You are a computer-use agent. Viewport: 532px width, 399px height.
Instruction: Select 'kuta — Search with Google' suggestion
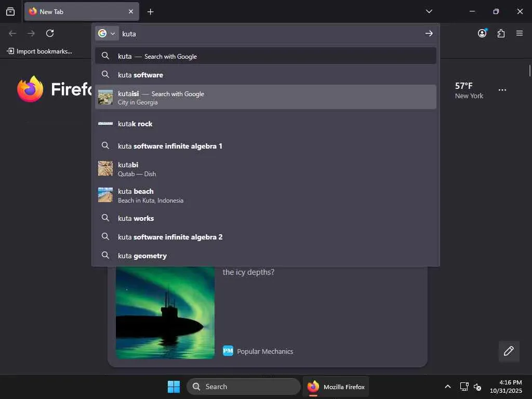click(x=265, y=56)
